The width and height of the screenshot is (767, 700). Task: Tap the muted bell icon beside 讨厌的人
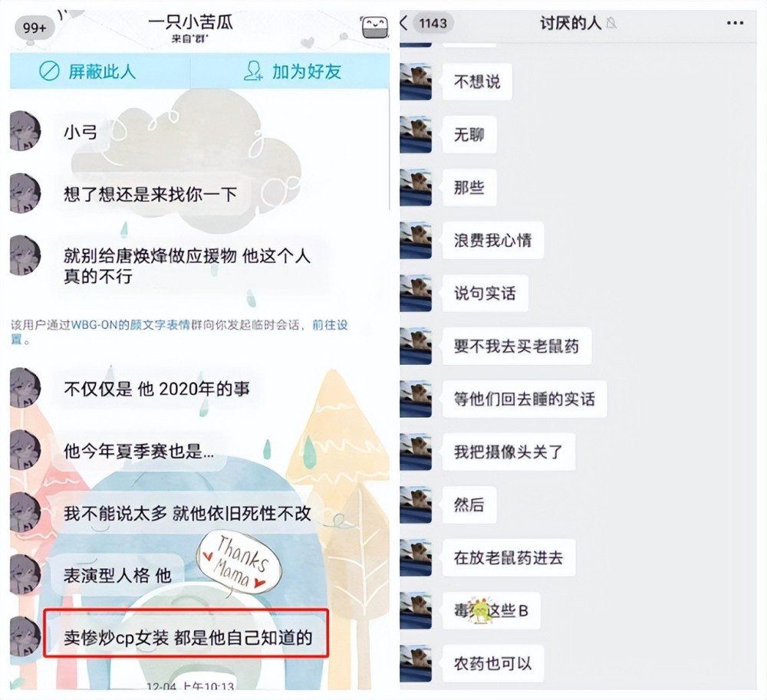click(611, 23)
